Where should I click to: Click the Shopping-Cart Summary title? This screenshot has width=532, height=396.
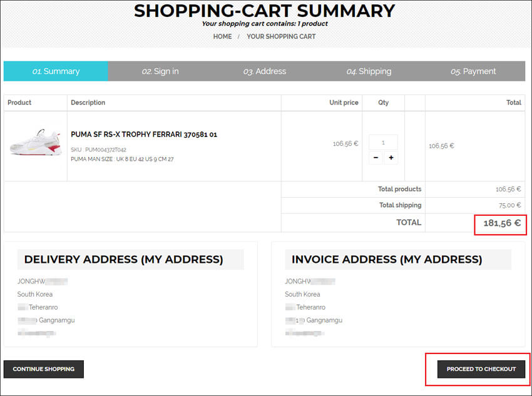point(264,11)
